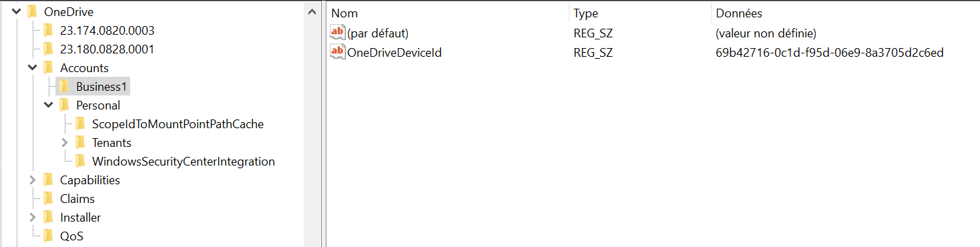Collapse the Accounts key

tap(32, 67)
